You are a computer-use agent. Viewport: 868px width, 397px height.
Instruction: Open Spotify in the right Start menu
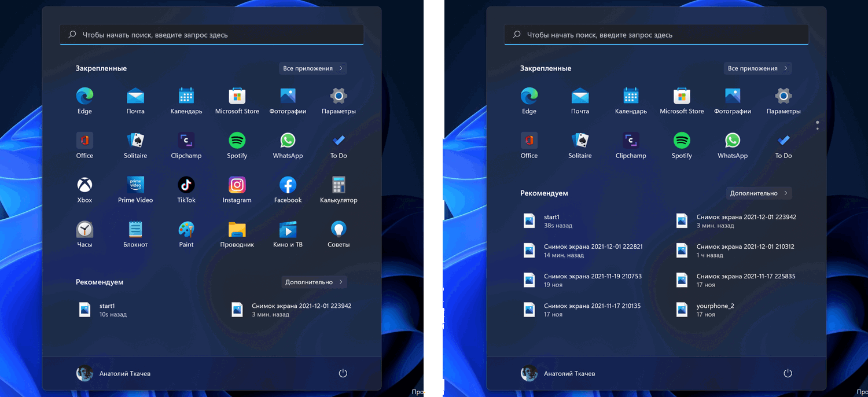pyautogui.click(x=682, y=146)
